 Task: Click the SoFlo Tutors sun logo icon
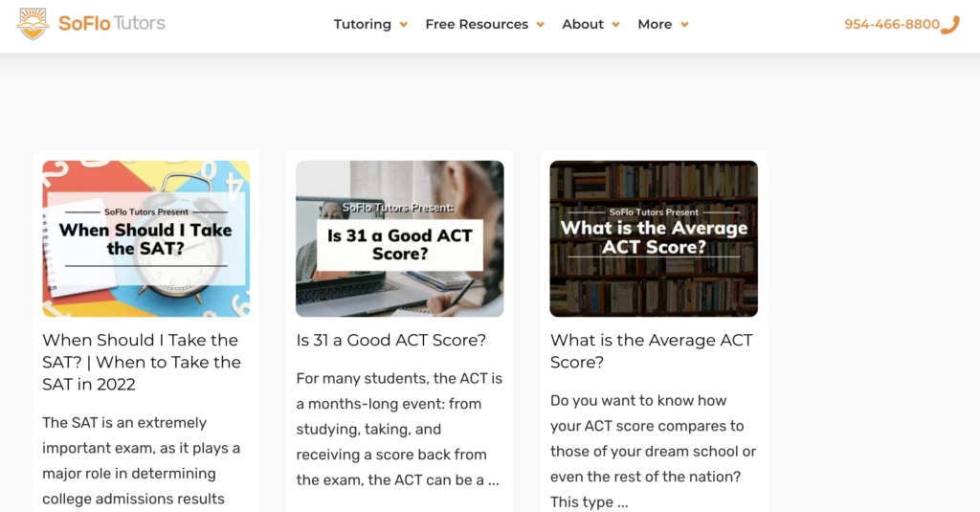[x=33, y=24]
